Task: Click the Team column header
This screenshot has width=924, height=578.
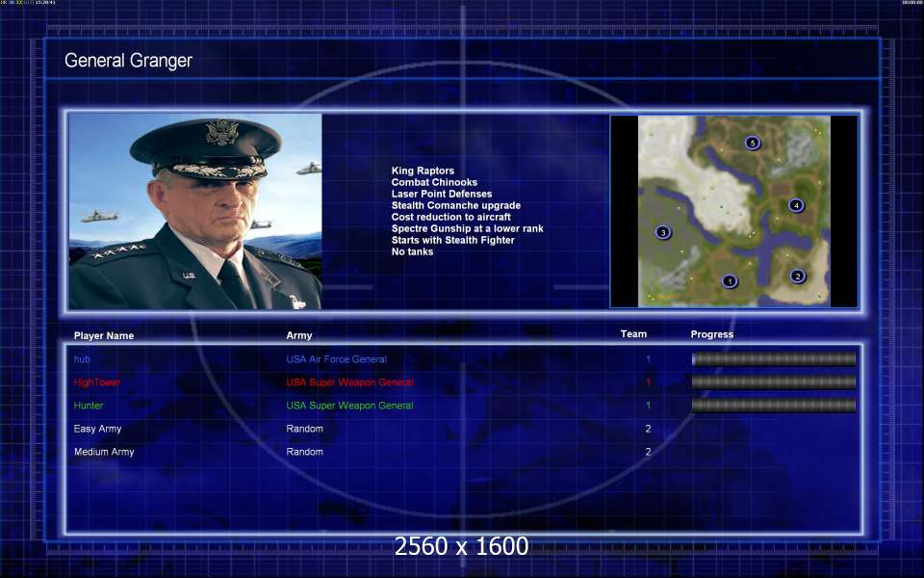Action: pyautogui.click(x=633, y=334)
